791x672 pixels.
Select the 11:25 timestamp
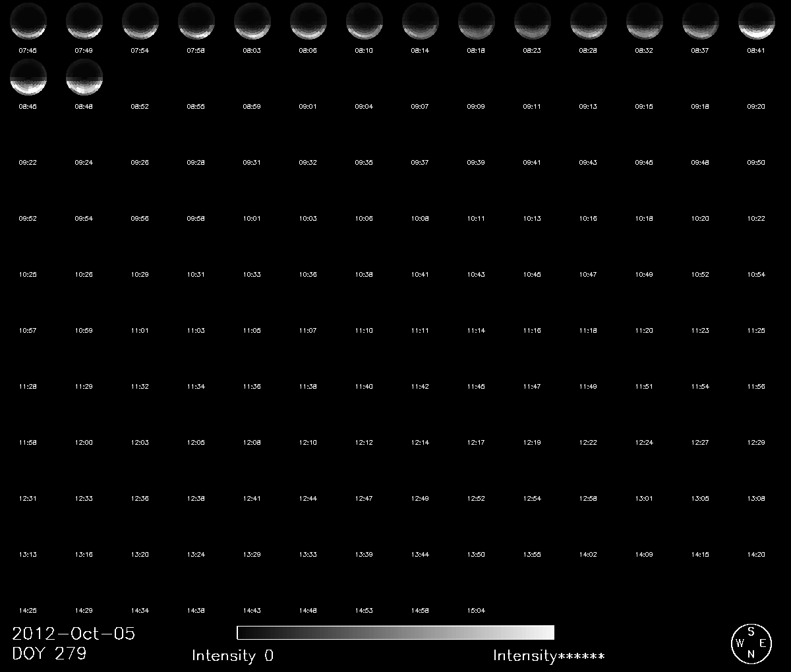click(756, 330)
